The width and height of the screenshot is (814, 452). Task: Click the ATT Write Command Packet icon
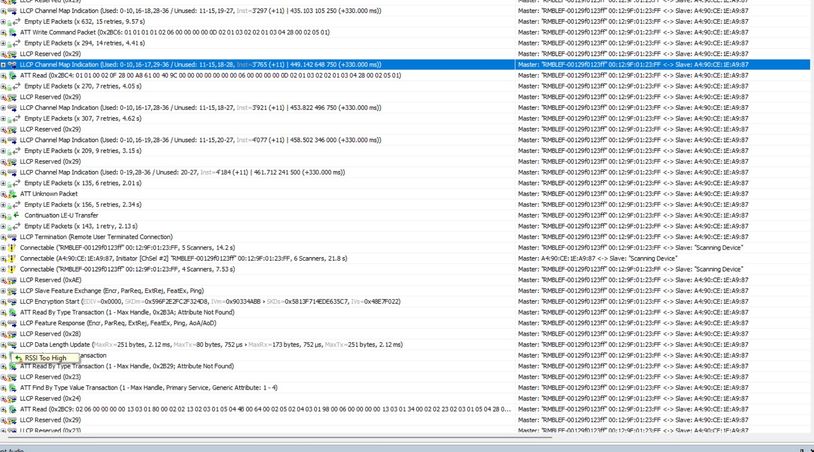[12, 33]
